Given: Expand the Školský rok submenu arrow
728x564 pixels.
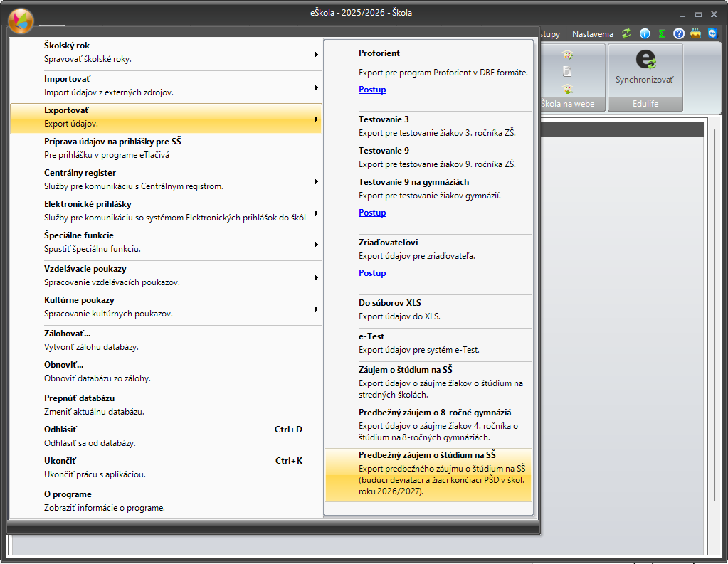Looking at the screenshot, I should pyautogui.click(x=316, y=54).
